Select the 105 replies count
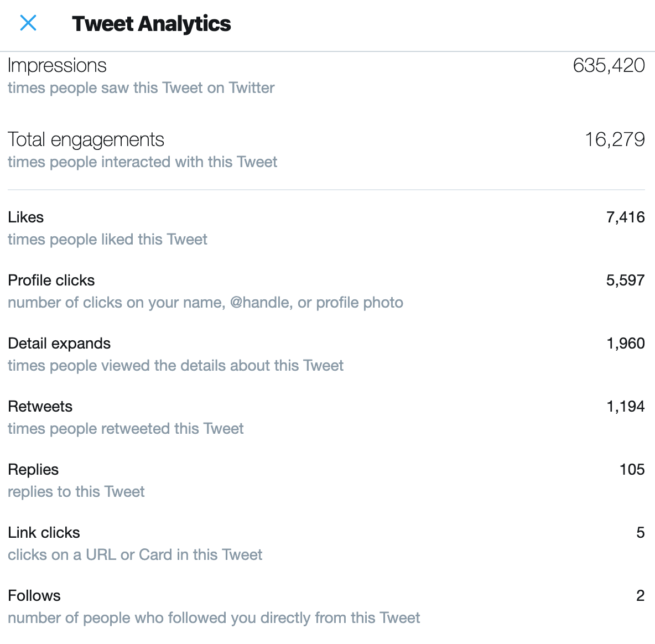This screenshot has width=655, height=644. coord(632,469)
